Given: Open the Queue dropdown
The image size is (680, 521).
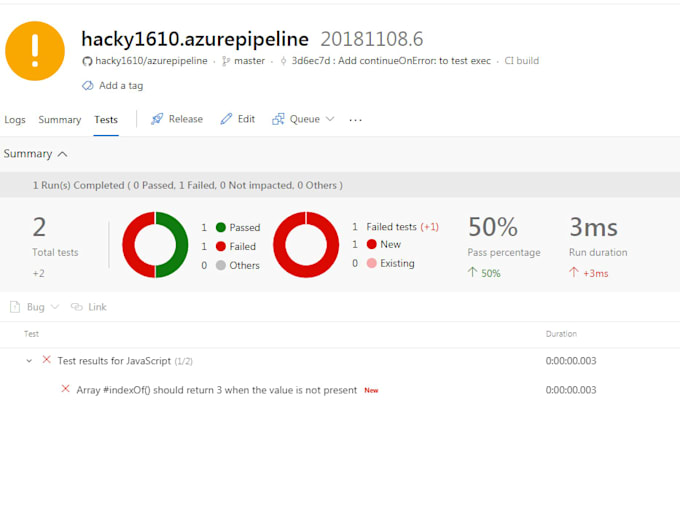Looking at the screenshot, I should [303, 119].
